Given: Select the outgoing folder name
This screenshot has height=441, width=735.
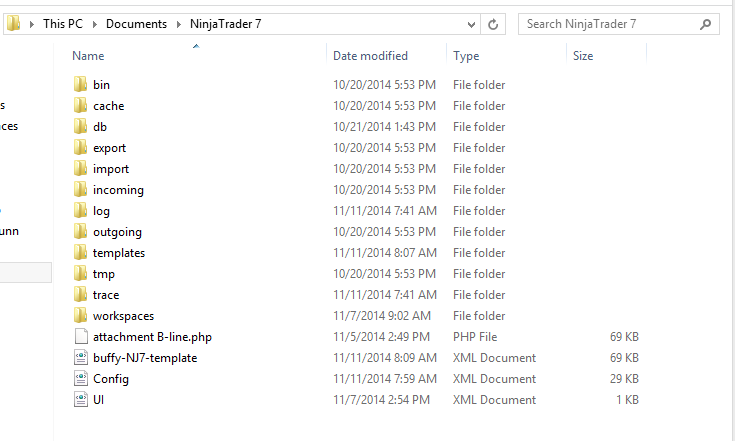Looking at the screenshot, I should (x=117, y=232).
